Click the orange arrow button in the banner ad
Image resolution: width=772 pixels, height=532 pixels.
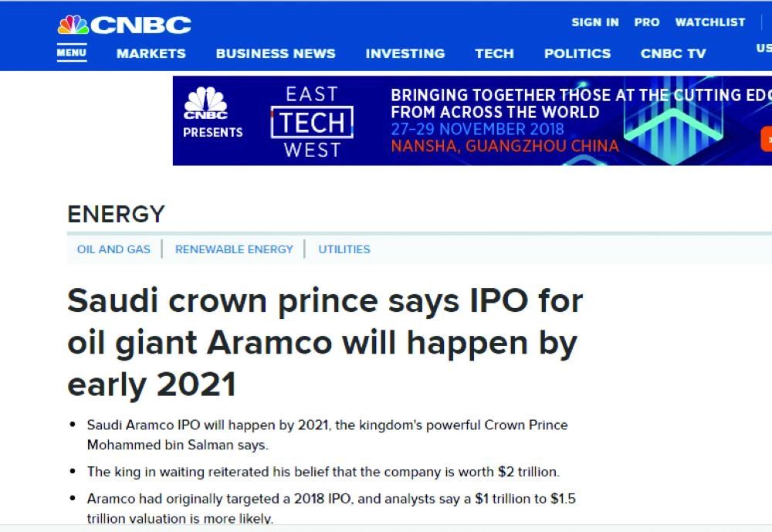click(x=767, y=140)
